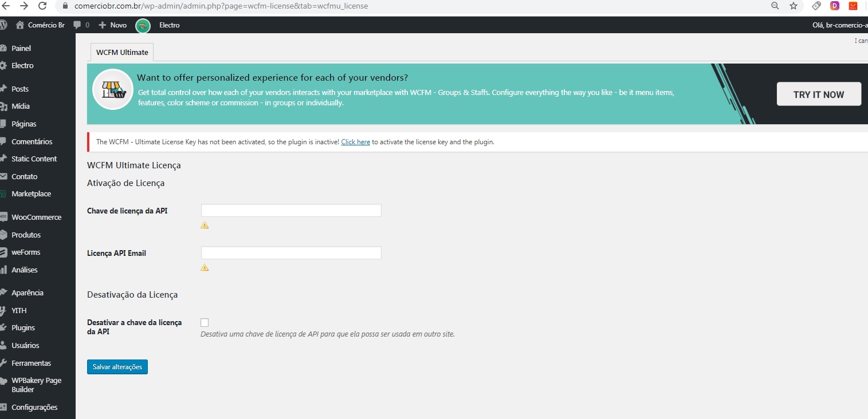The image size is (868, 419).
Task: Focus the Chave de licença da API field
Action: [x=291, y=211]
